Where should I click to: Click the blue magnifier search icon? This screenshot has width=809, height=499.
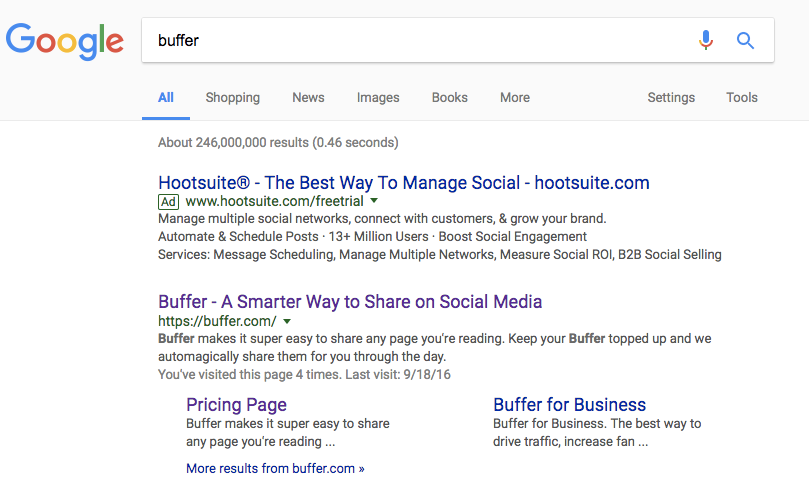point(745,40)
